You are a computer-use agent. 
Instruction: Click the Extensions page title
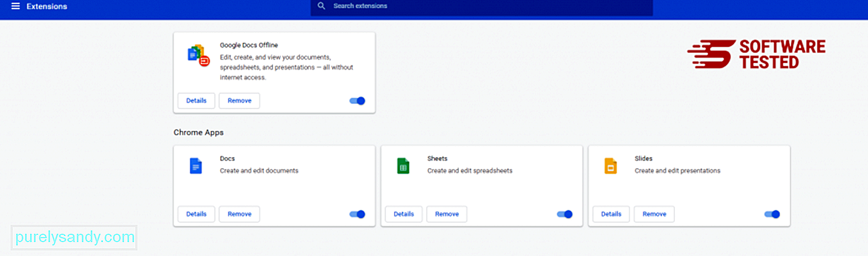click(x=47, y=7)
